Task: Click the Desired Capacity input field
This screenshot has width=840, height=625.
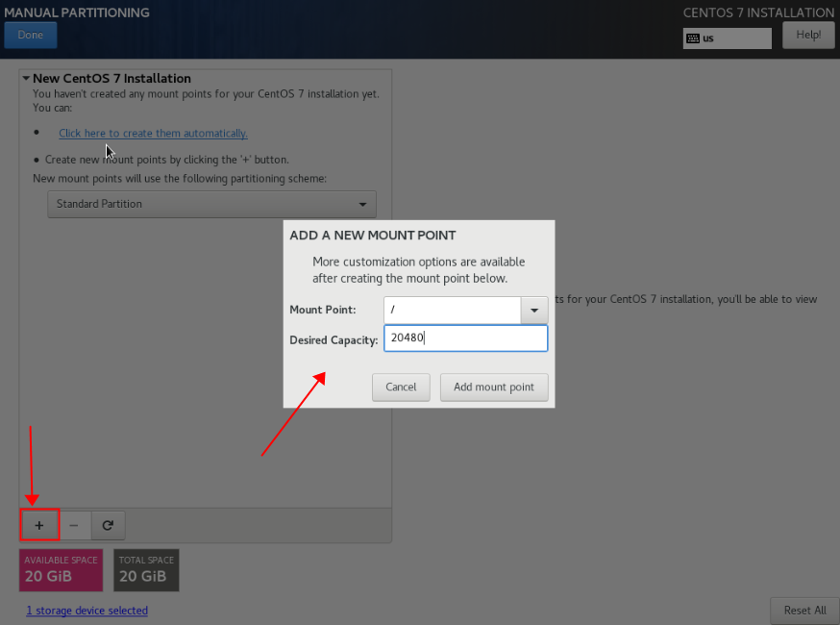Action: point(465,338)
